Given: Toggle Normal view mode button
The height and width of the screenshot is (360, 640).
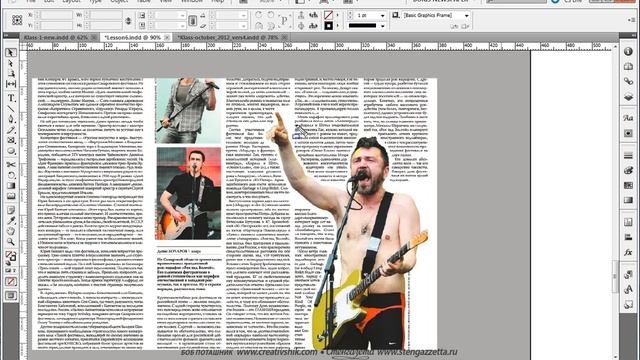Looking at the screenshot, I should [x=11, y=296].
